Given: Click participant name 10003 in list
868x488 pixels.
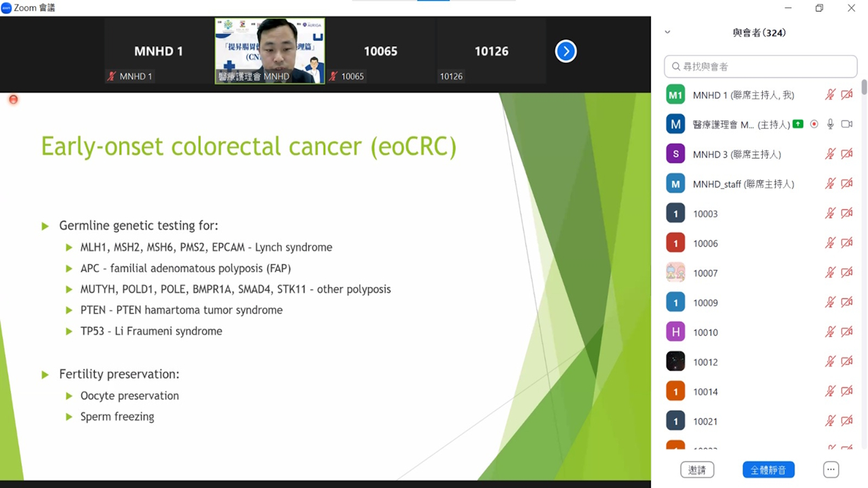Looking at the screenshot, I should tap(705, 213).
